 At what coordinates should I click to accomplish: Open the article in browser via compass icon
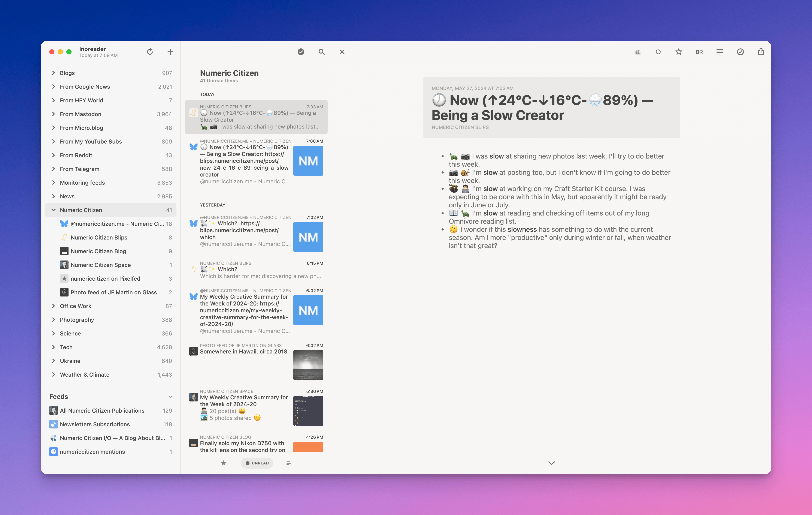[740, 52]
